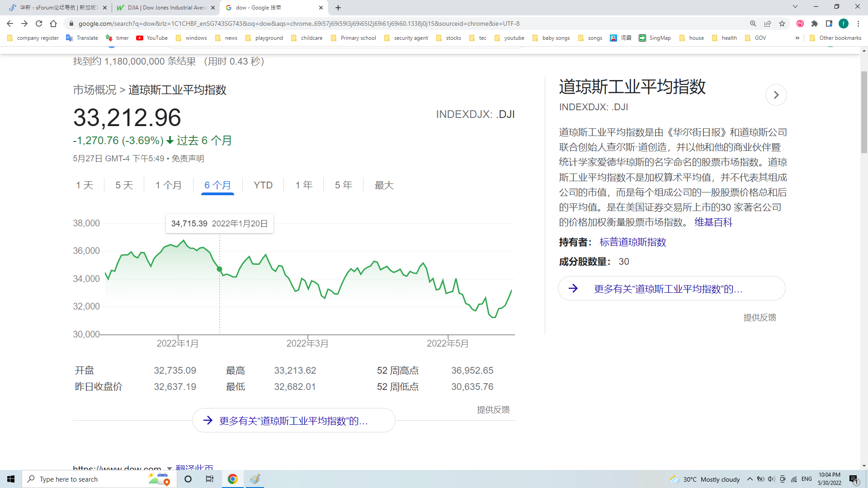This screenshot has height=488, width=868.
Task: Reload the current page
Action: click(x=39, y=23)
